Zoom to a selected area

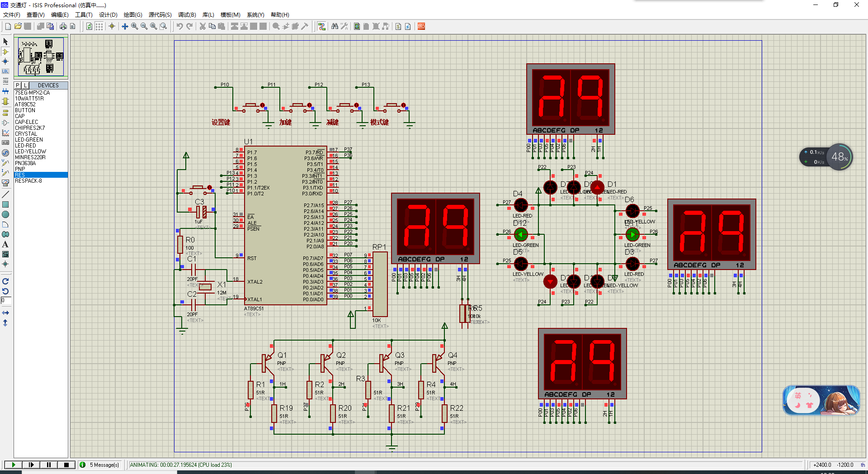(163, 26)
